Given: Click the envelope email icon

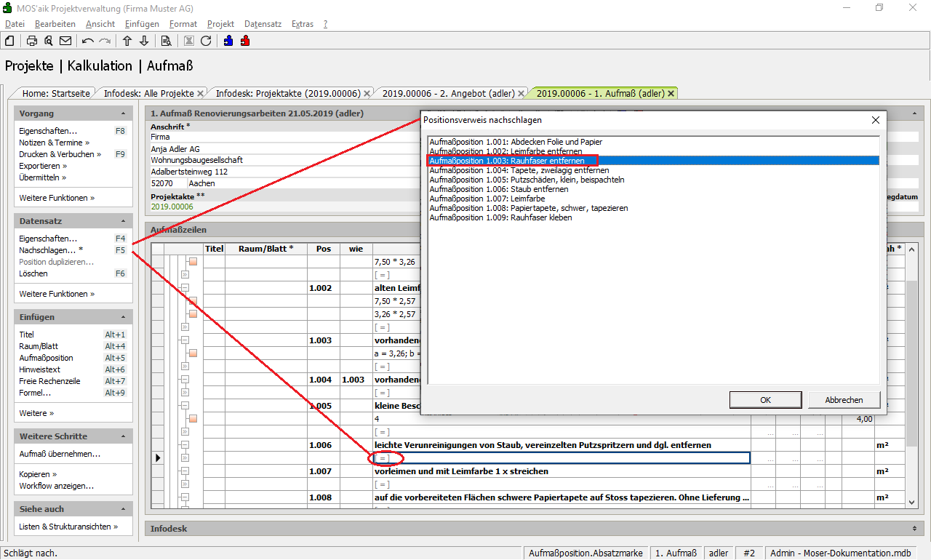Looking at the screenshot, I should 65,41.
